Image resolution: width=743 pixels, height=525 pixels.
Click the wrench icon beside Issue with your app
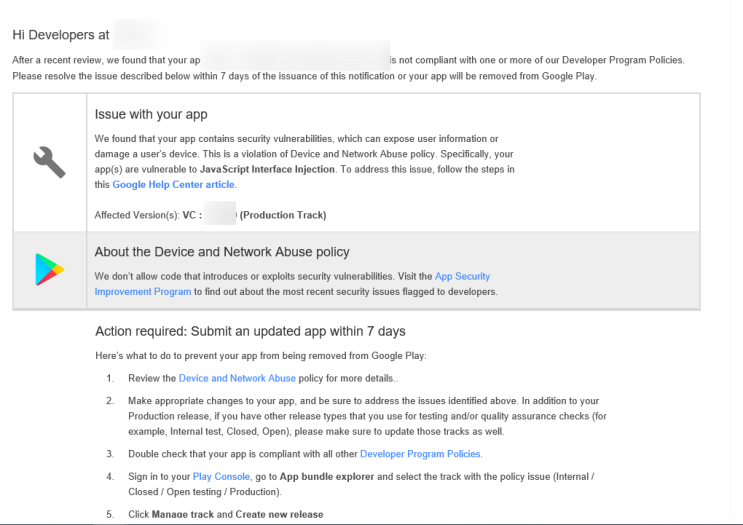(x=49, y=162)
